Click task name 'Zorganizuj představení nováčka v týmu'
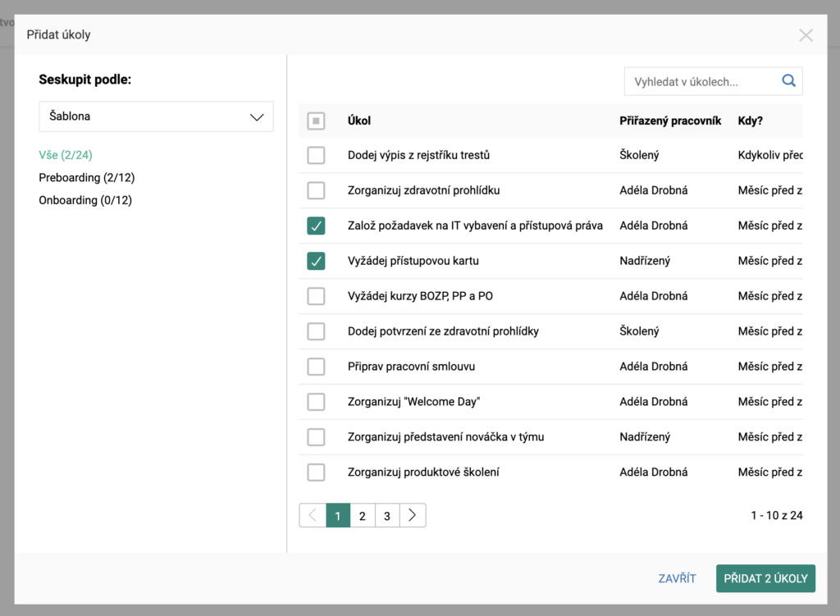 point(445,437)
